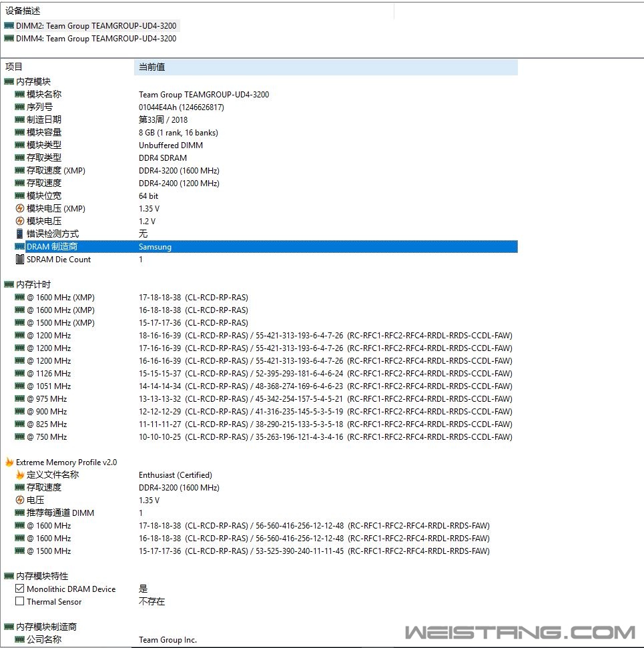Click the 不存在 thermal sensor value
Image resolution: width=644 pixels, height=648 pixels.
(151, 601)
